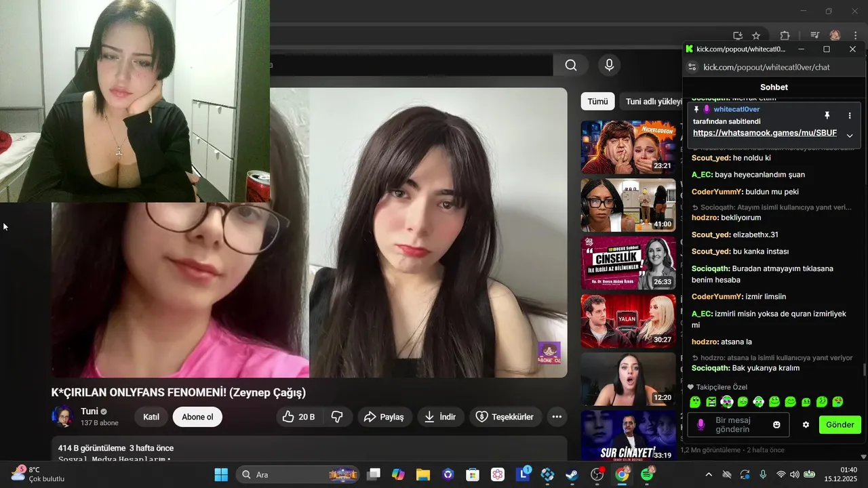This screenshot has width=868, height=488.
Task: Select the Tuni adlı yükleyi chip
Action: (652, 102)
